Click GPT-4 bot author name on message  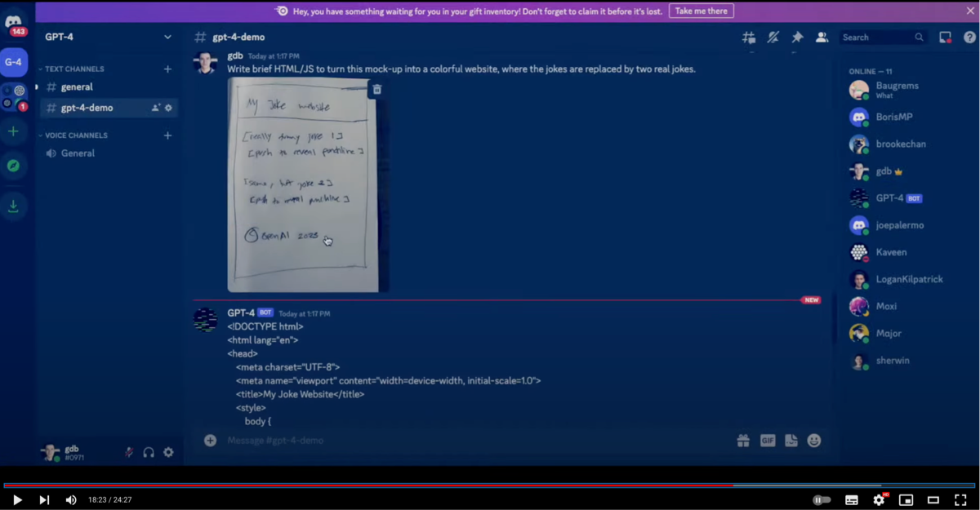[x=241, y=313]
